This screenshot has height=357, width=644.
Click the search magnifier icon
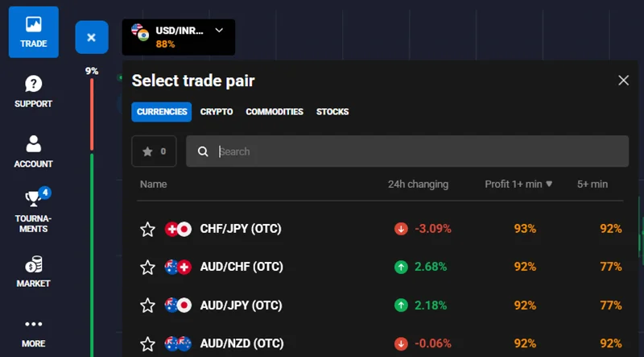(203, 152)
